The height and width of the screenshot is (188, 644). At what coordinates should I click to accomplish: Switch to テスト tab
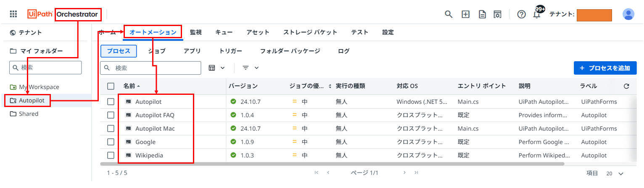[360, 32]
